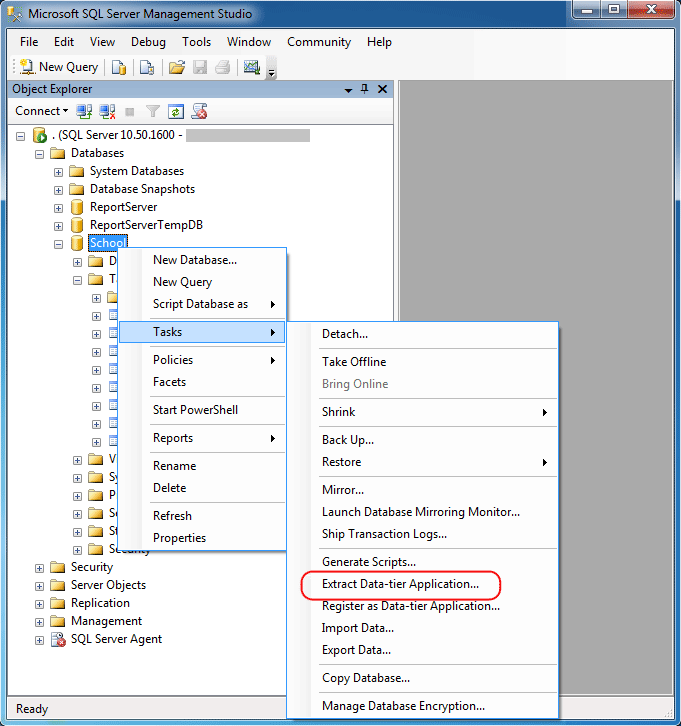Open Object Explorer window position dropdown arrow

(x=349, y=90)
